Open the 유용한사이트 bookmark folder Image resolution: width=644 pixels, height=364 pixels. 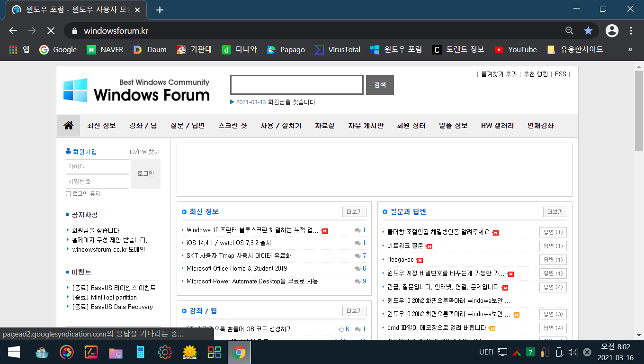[575, 49]
